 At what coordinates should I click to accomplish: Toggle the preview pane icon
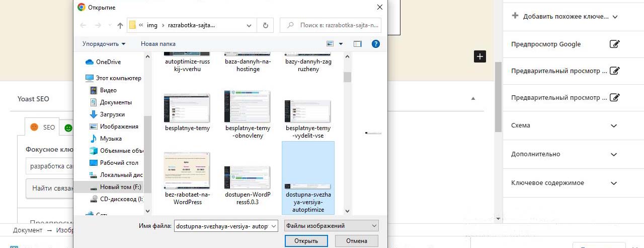coord(358,44)
